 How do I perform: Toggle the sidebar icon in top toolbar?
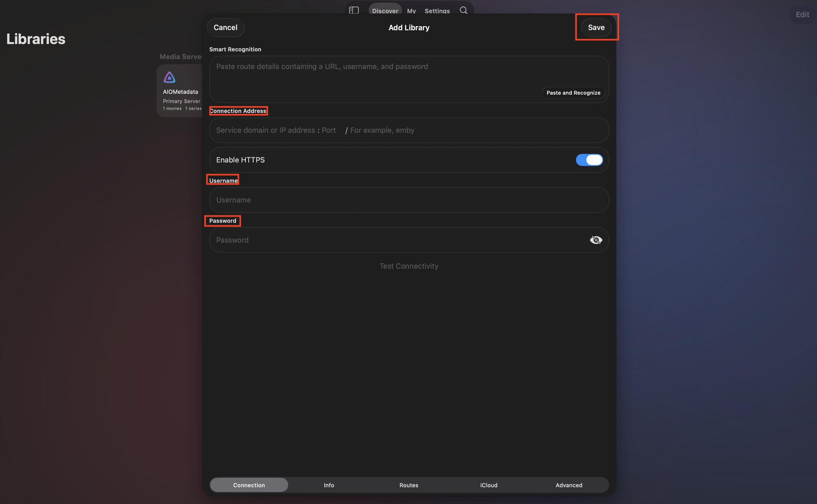click(353, 11)
